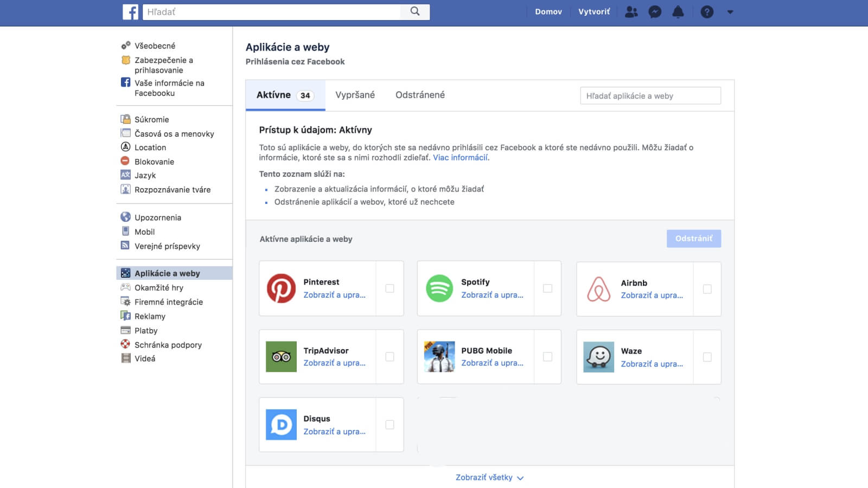Click the Firemné integrácie icon
Viewport: 868px width, 488px height.
[126, 301]
